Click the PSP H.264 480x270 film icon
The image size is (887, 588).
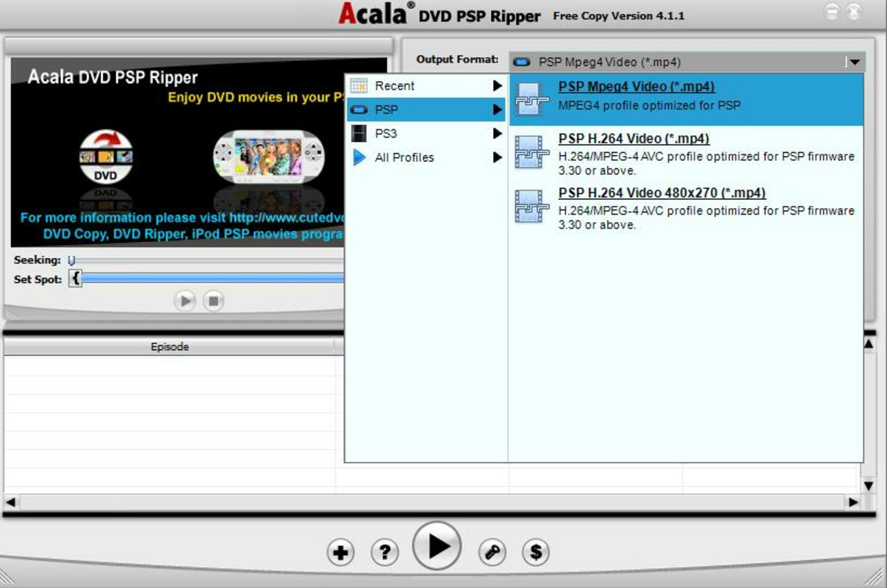531,207
